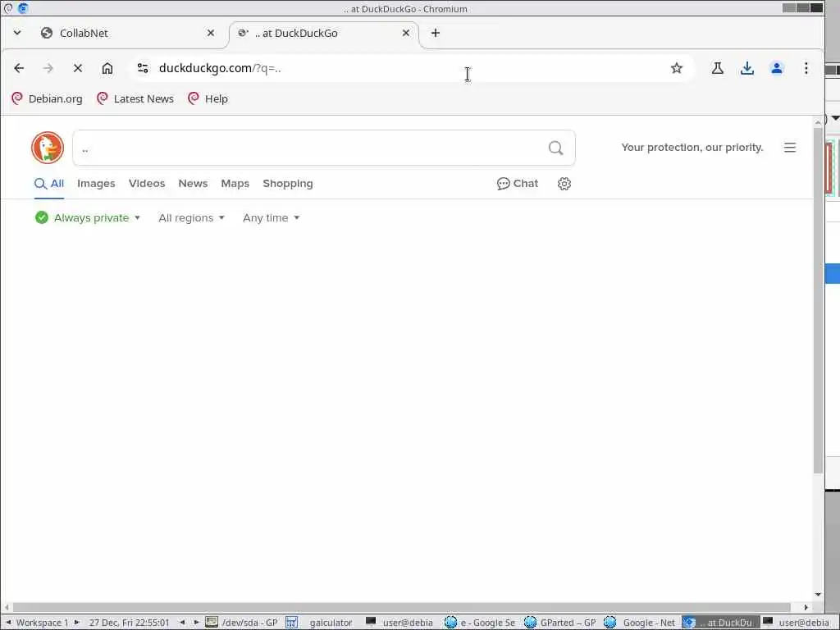The width and height of the screenshot is (840, 630).
Task: Open the Debian.org bookmark
Action: pos(47,98)
